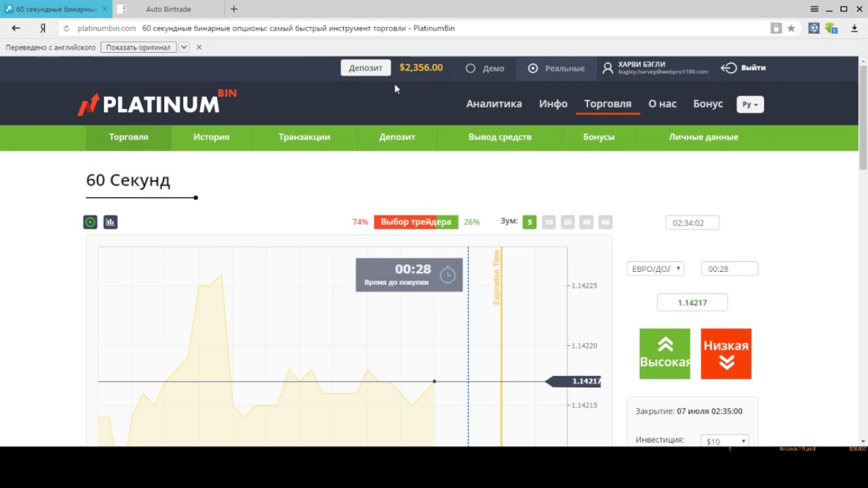The height and width of the screenshot is (488, 868).
Task: Click the 1.14217 price field
Action: click(692, 303)
